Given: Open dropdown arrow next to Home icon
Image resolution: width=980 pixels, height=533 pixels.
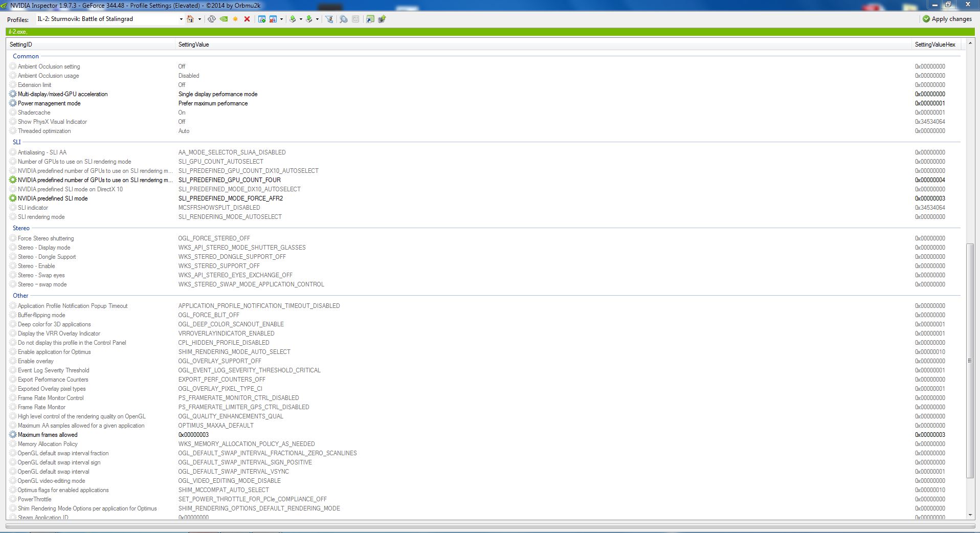Looking at the screenshot, I should 199,19.
